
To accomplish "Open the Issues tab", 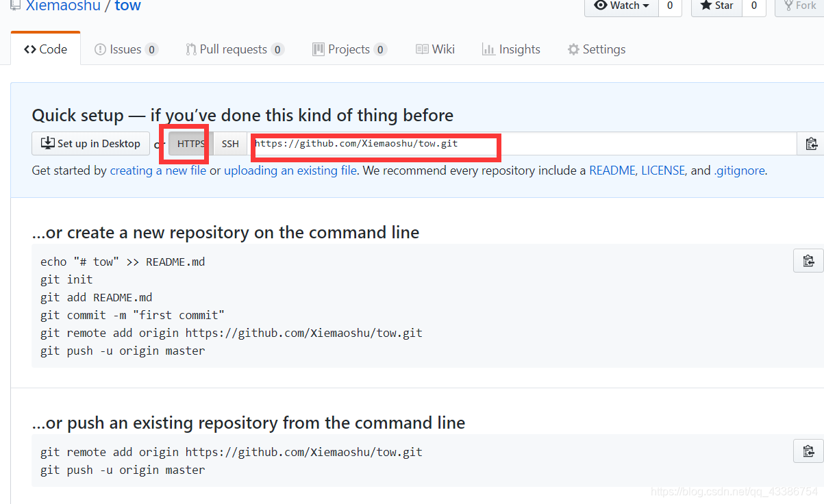I will coord(126,49).
